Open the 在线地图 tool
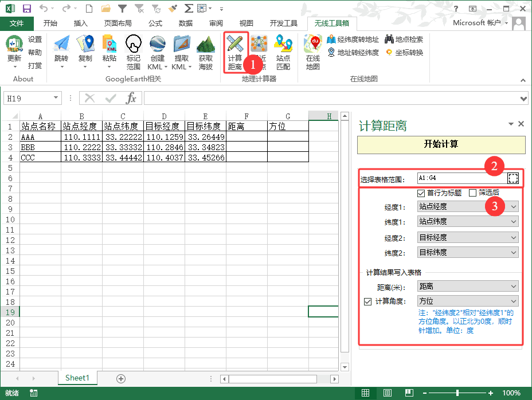 point(313,52)
